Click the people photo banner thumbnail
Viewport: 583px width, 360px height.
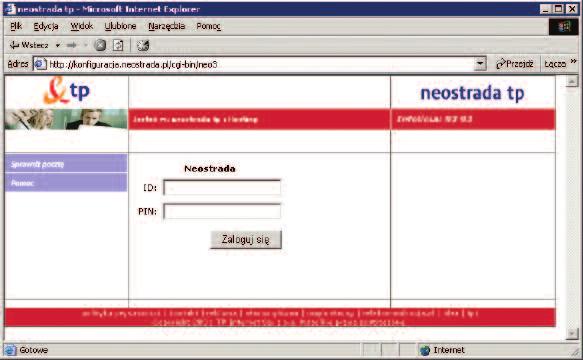click(66, 119)
